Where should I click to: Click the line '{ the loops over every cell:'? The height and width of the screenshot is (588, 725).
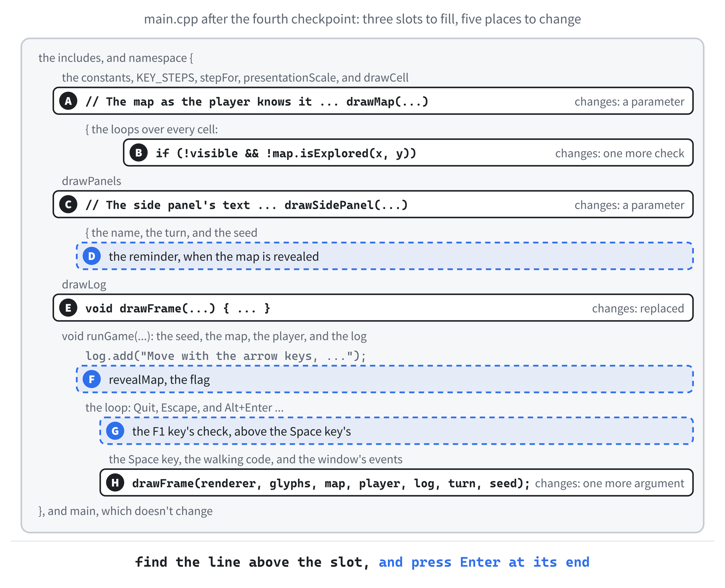point(151,129)
